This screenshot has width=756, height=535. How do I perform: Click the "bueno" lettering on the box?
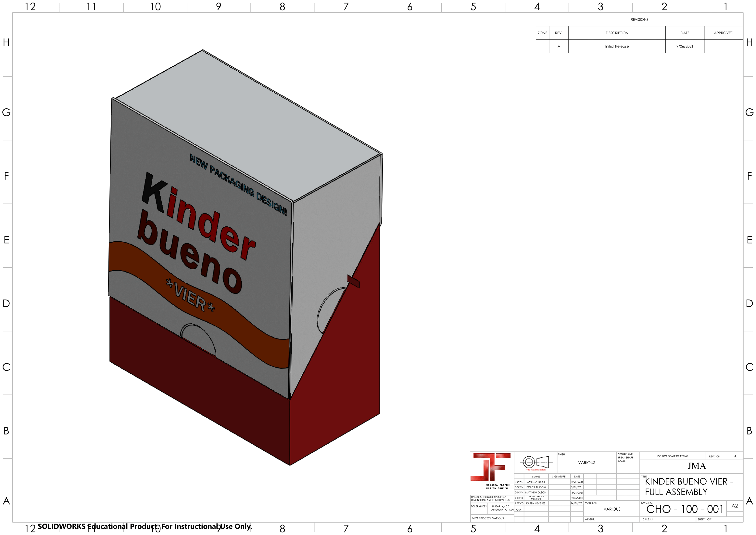pyautogui.click(x=190, y=251)
